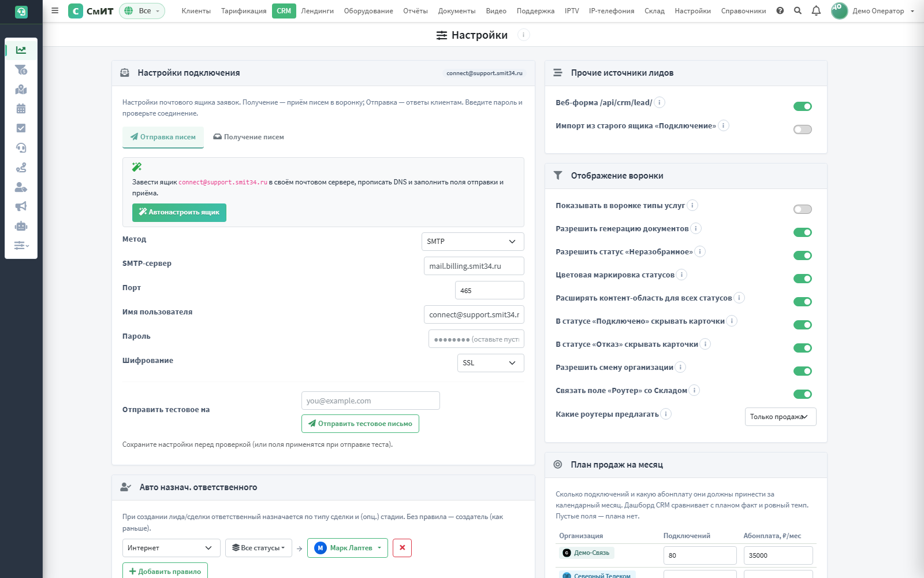Image resolution: width=924 pixels, height=578 pixels.
Task: Open the Тарификация menu
Action: [244, 11]
